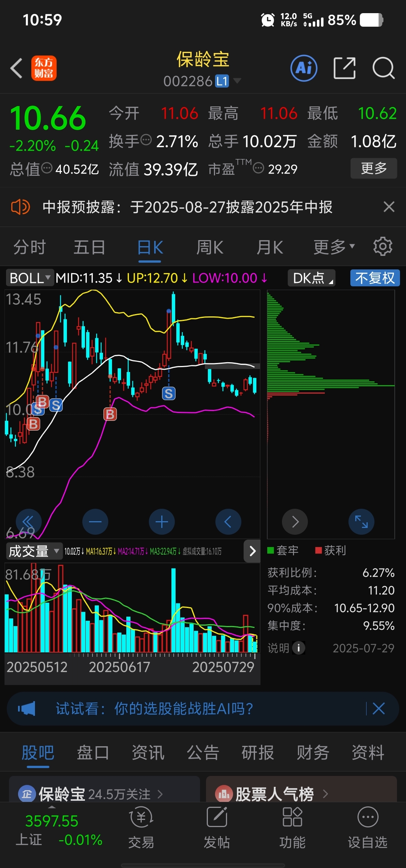Tap the 设自选 more icon

click(x=368, y=818)
